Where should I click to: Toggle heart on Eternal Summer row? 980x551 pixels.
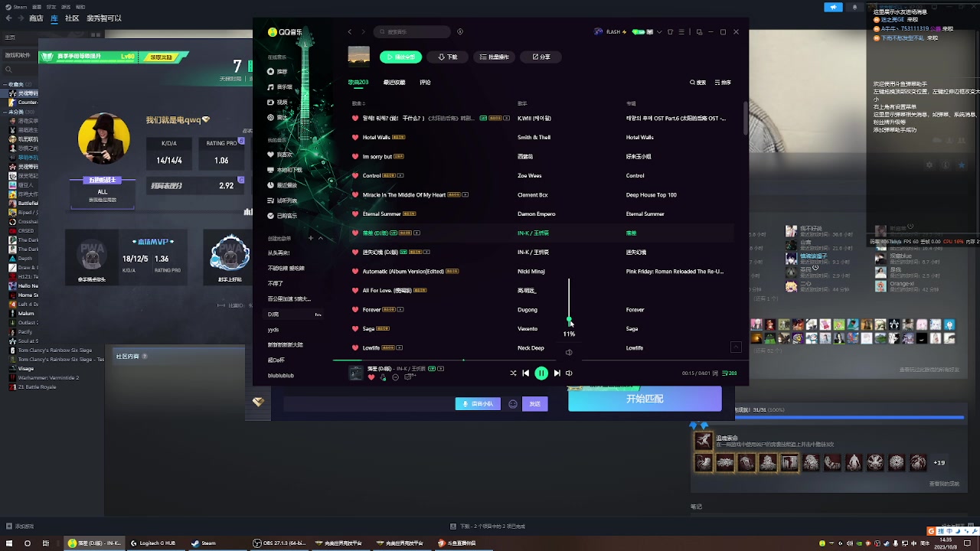[x=355, y=214]
